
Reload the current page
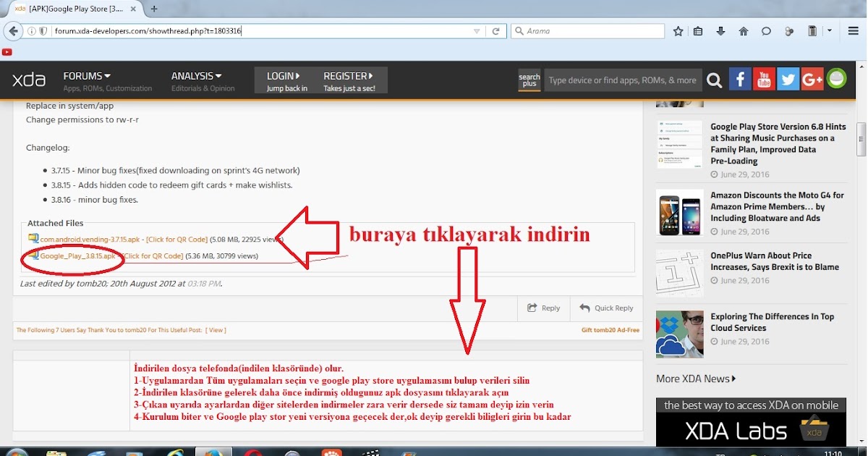point(495,31)
